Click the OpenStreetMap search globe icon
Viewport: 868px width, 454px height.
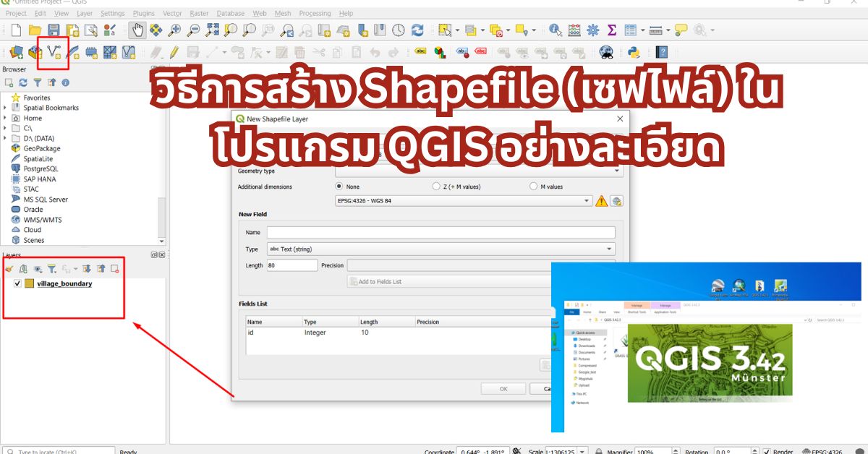(x=606, y=52)
